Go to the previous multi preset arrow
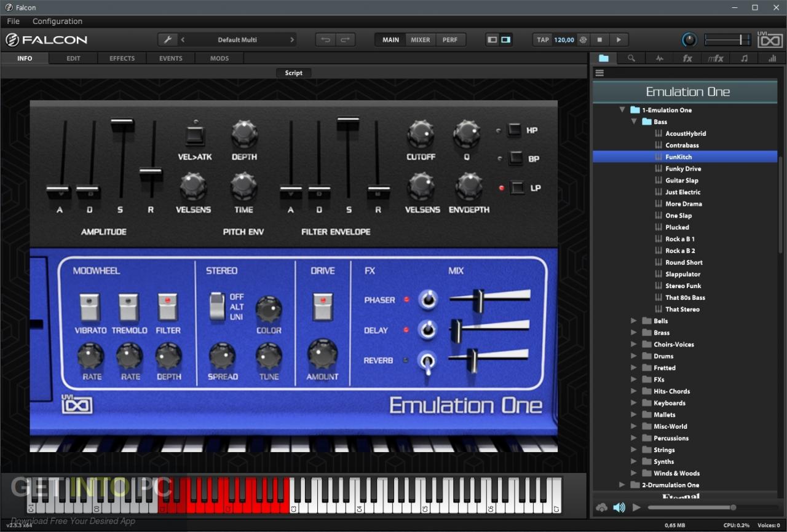This screenshot has height=532, width=787. tap(183, 40)
